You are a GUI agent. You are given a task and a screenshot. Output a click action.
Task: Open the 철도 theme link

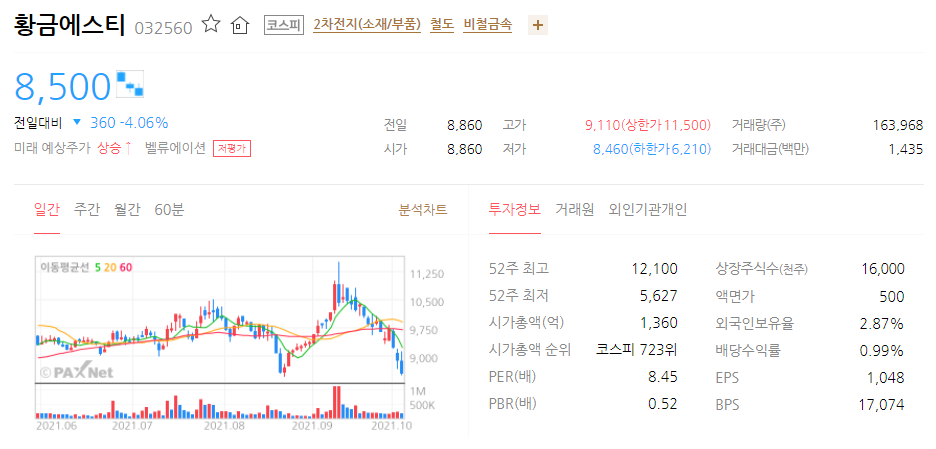point(442,24)
